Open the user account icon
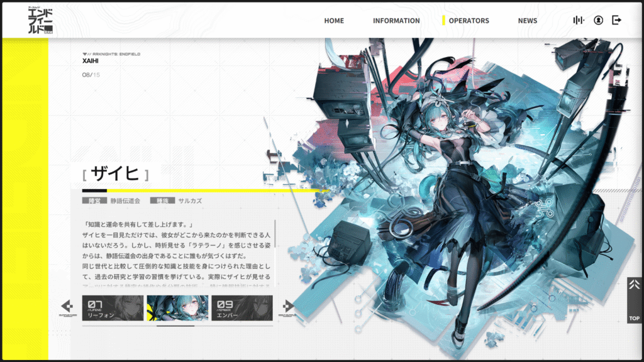Viewport: 644px width, 362px height. click(x=599, y=20)
